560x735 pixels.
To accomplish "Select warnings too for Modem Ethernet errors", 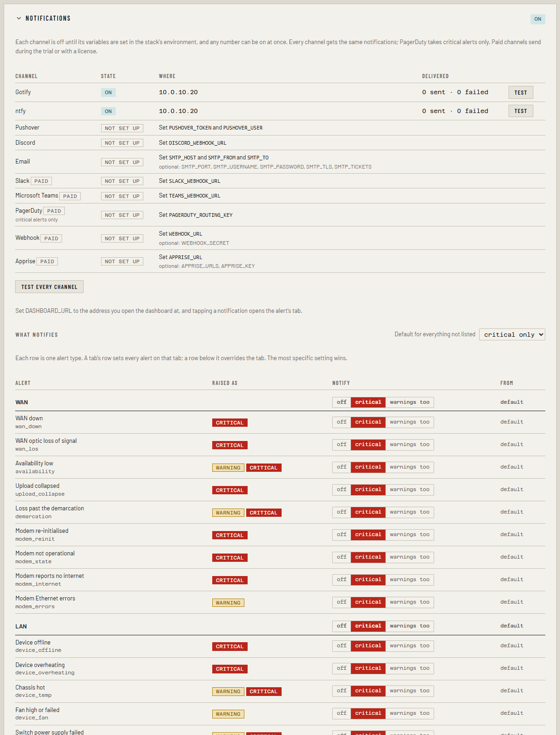I will point(409,602).
